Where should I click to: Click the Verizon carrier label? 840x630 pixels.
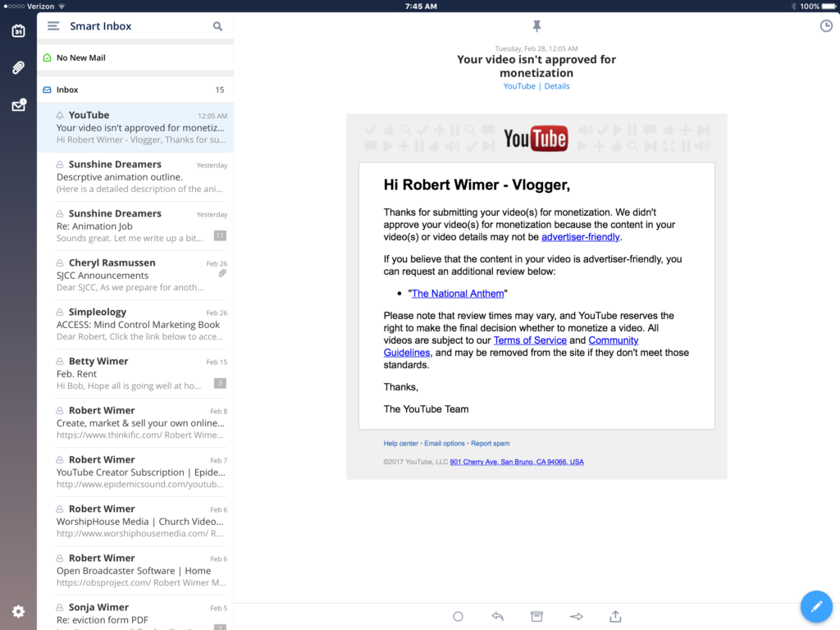[x=41, y=7]
